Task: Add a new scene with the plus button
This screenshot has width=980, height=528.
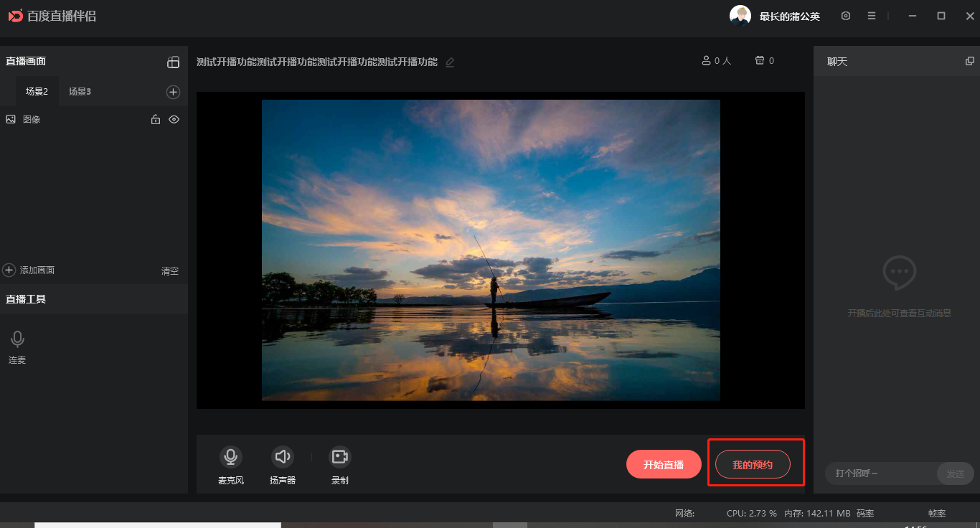Action: click(173, 91)
